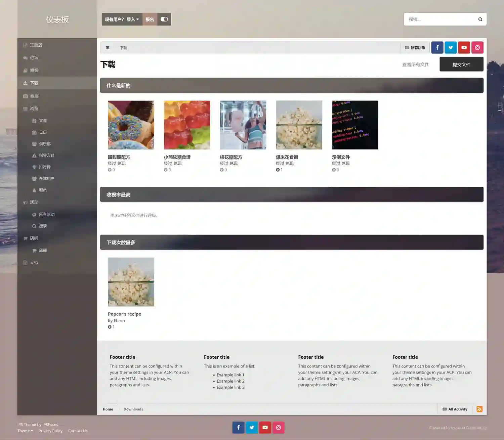Open the YouTube icon in the top breadcrumb bar
This screenshot has height=440, width=504.
click(464, 47)
